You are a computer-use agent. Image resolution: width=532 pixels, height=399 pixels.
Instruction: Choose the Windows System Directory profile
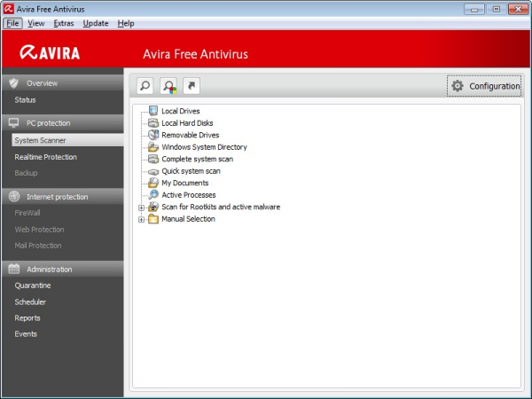(204, 147)
